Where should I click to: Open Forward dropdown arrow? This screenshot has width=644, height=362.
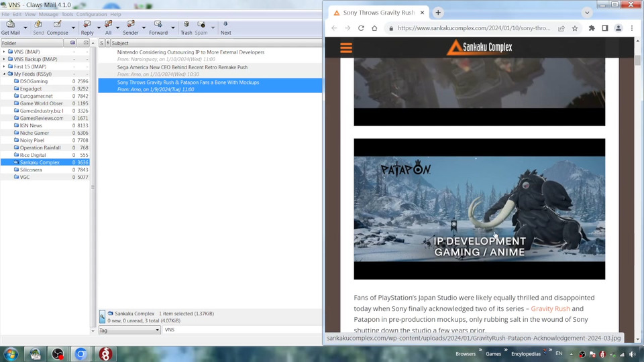(x=173, y=28)
